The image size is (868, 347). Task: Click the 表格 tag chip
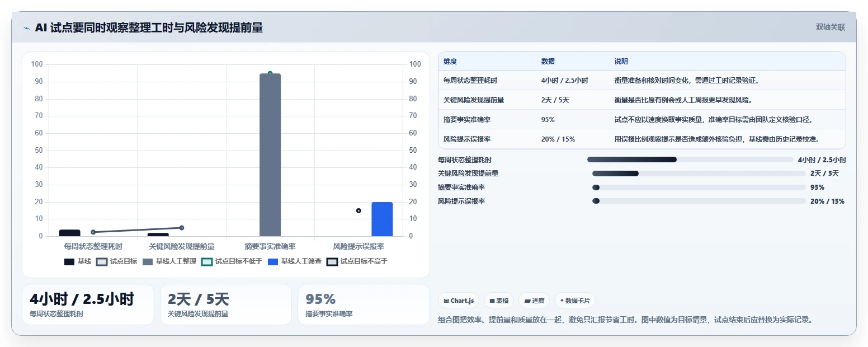499,301
